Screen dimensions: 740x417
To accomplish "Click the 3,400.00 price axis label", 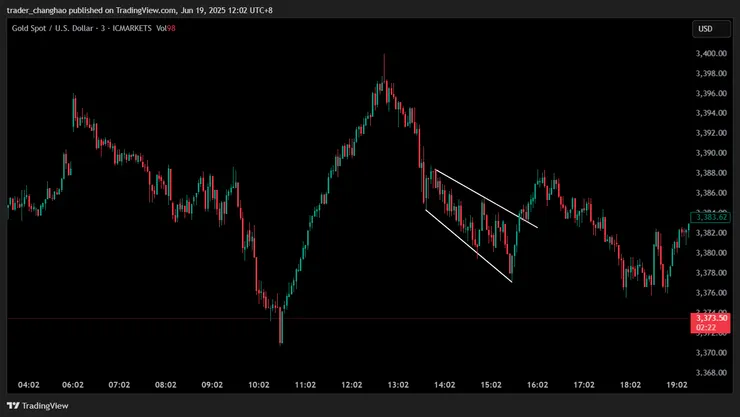I will click(x=711, y=53).
